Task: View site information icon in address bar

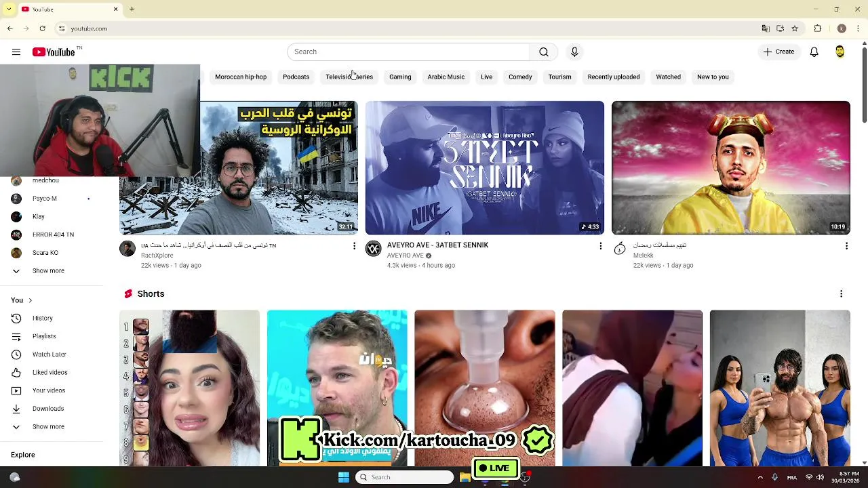Action: coord(62,28)
